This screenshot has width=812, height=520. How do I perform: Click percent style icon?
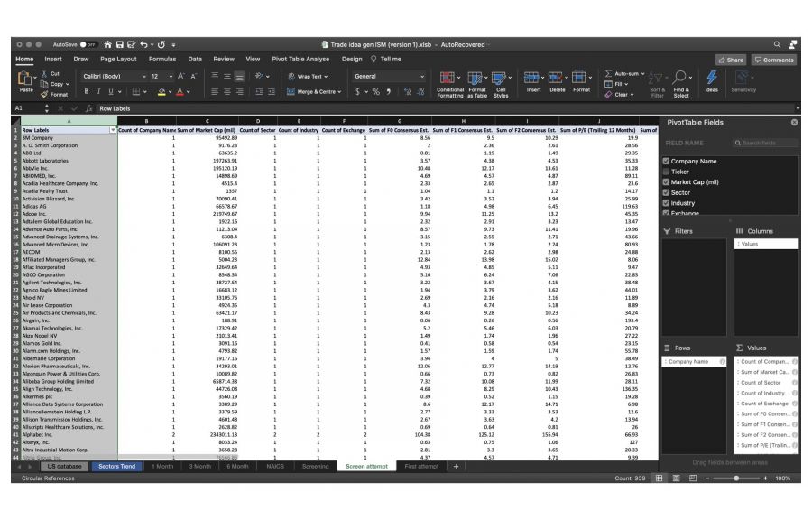pyautogui.click(x=376, y=92)
